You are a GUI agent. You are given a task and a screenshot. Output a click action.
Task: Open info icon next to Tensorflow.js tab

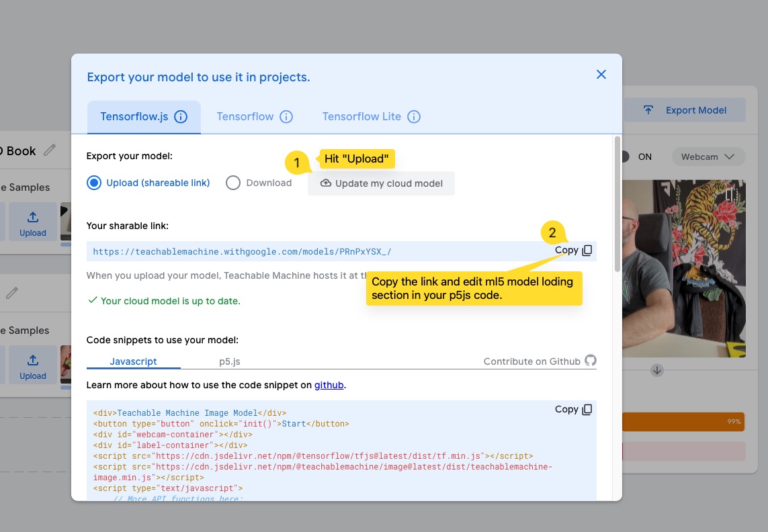pyautogui.click(x=181, y=117)
